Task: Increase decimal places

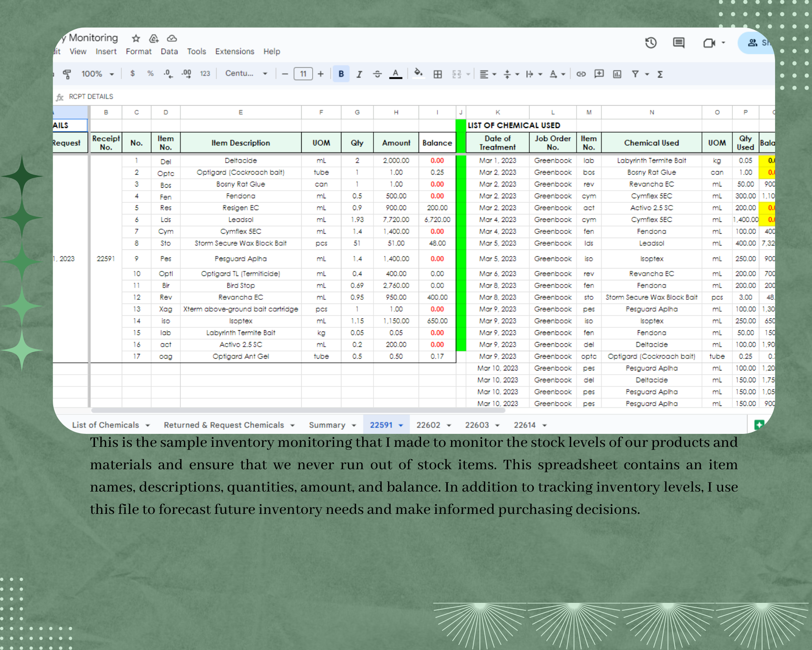Action: click(186, 74)
